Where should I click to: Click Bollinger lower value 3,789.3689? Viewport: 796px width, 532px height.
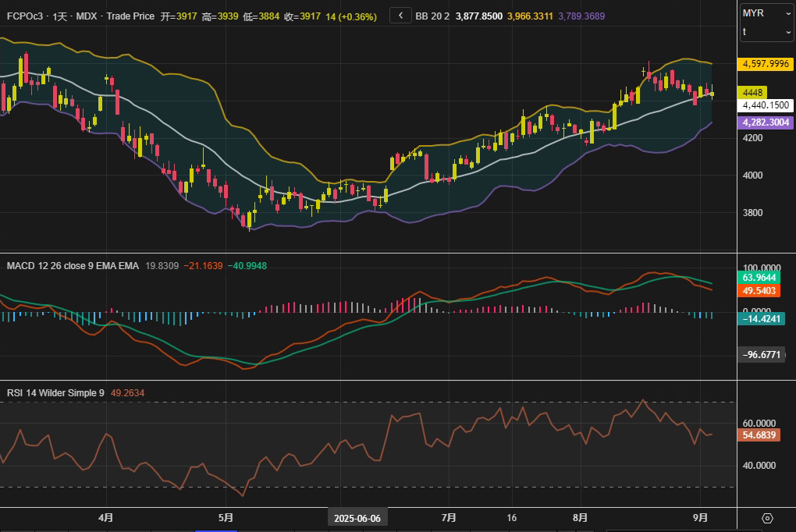581,16
